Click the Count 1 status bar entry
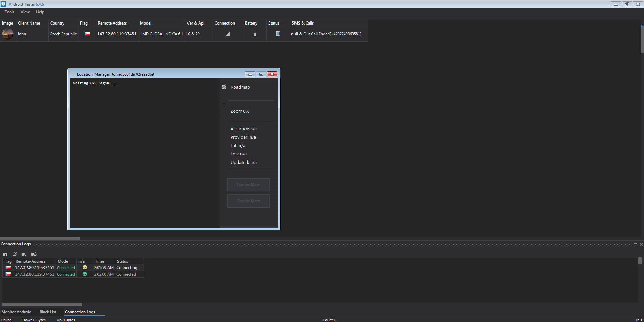This screenshot has height=322, width=644. (329, 320)
